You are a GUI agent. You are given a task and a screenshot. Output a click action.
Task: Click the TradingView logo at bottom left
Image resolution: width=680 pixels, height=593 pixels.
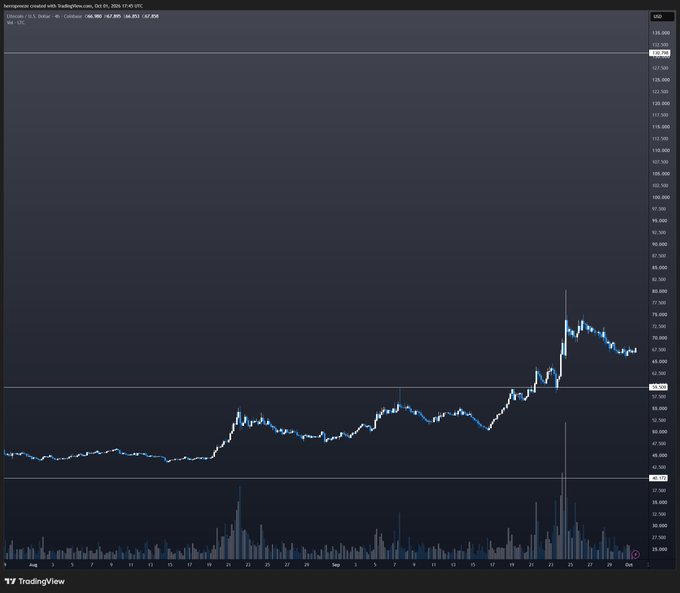35,581
